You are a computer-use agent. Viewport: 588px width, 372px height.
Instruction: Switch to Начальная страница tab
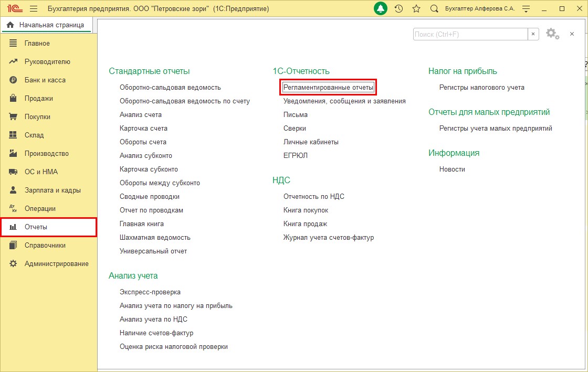[x=47, y=25]
